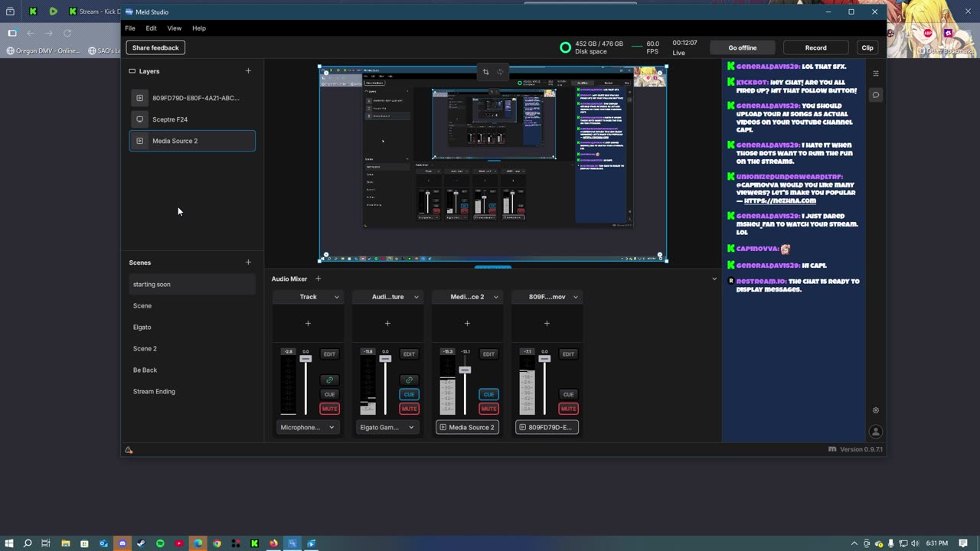The width and height of the screenshot is (980, 551).
Task: Open the Microphone input source dropdown
Action: click(x=308, y=427)
